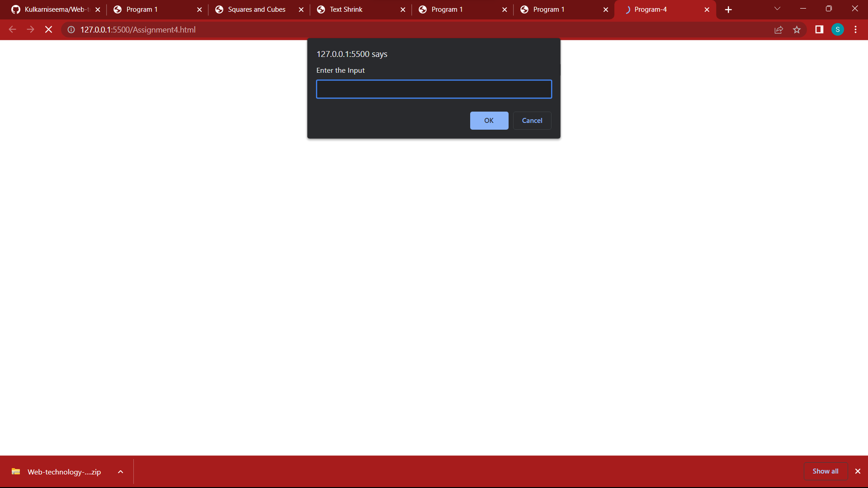Switch to the Text Shrink tab

point(346,9)
